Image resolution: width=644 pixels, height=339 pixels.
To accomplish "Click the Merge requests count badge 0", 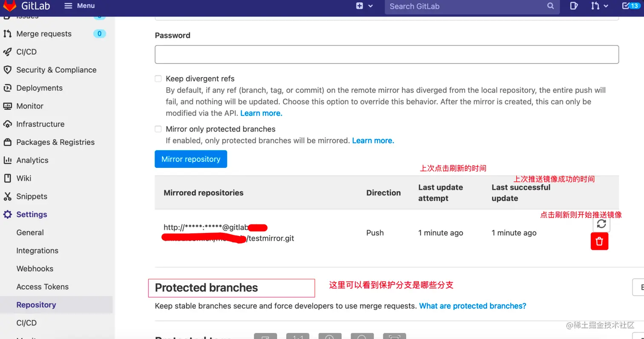I will [x=99, y=34].
